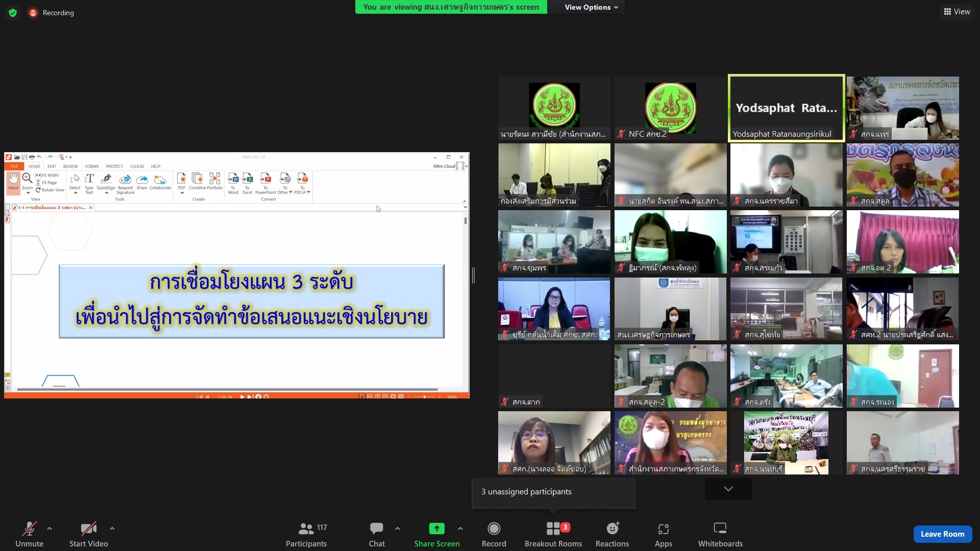Click the Combine files icon
980x551 pixels.
tap(197, 182)
